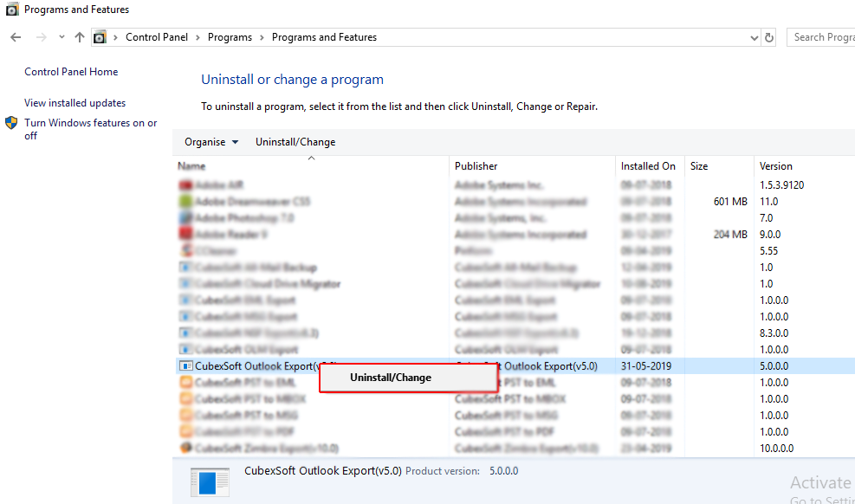Click the Back navigation arrow
The image size is (855, 504).
point(16,37)
